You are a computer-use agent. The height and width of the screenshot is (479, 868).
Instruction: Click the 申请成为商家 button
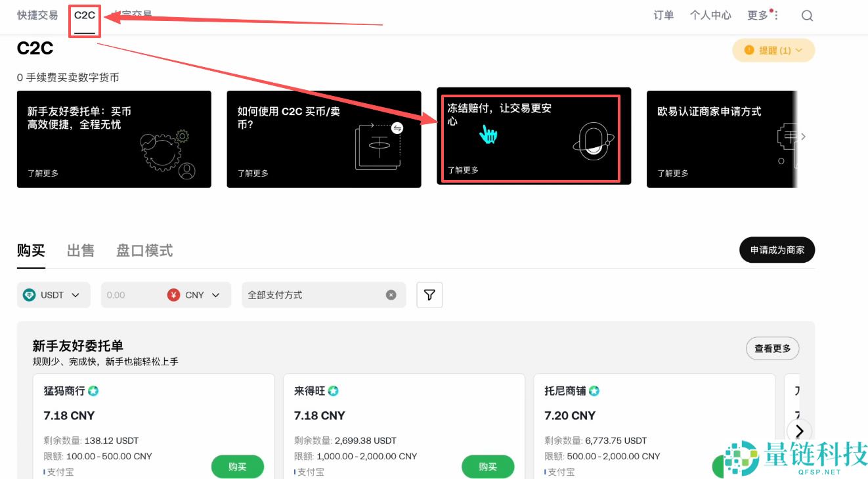pyautogui.click(x=777, y=250)
